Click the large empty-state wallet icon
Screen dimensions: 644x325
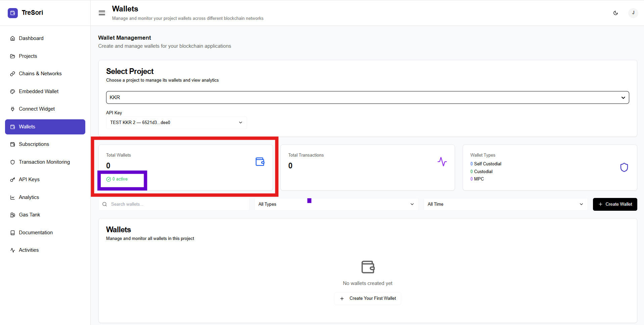coord(368,267)
